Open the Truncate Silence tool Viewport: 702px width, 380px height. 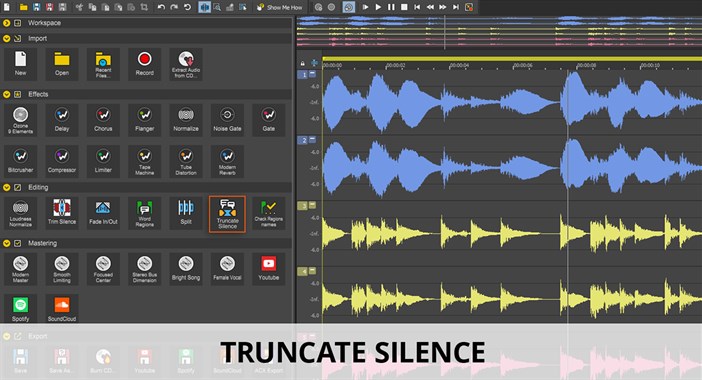[x=227, y=214]
